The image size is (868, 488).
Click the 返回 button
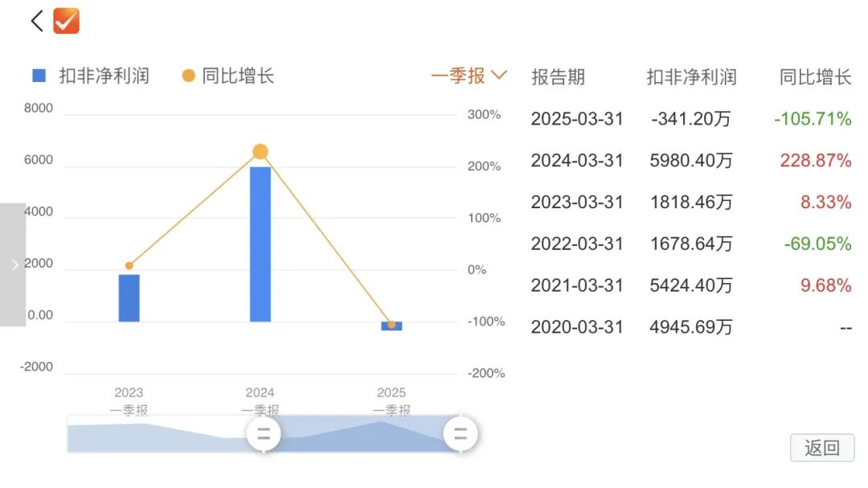[822, 448]
